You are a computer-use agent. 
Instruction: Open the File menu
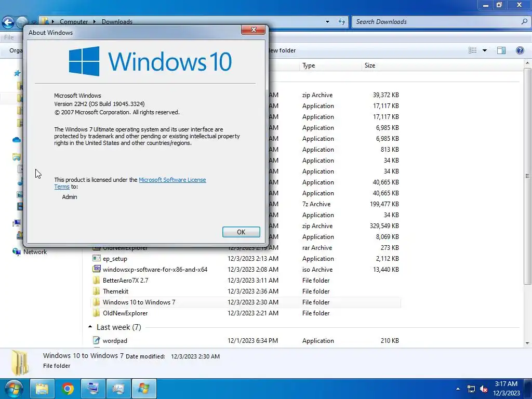coord(9,37)
